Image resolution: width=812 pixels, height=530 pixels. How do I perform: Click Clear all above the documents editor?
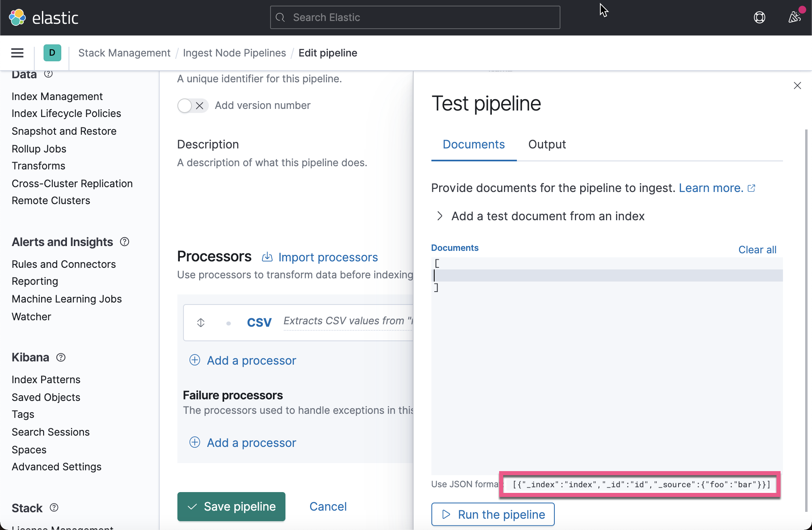click(757, 249)
